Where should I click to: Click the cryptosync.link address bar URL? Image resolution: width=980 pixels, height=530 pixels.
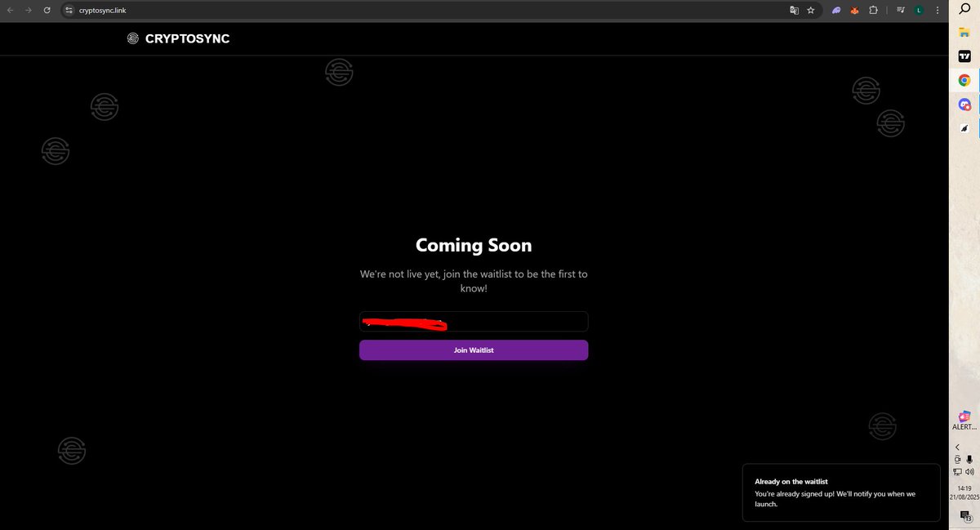[x=102, y=11]
